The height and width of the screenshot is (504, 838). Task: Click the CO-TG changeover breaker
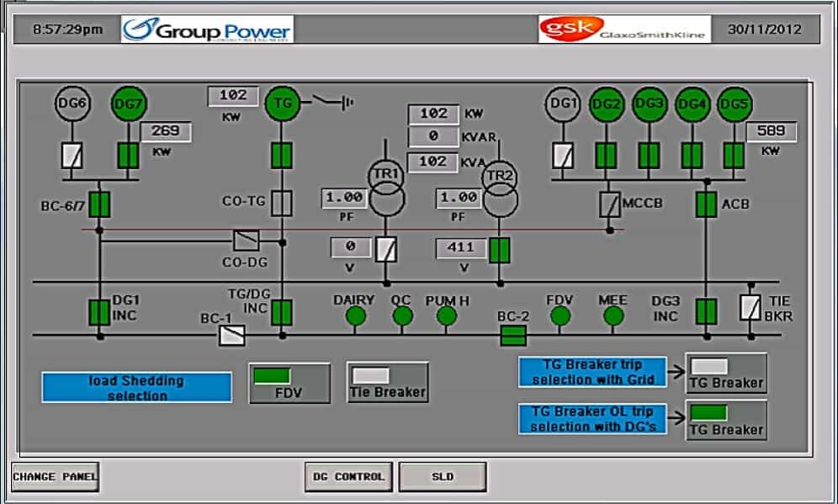click(282, 203)
